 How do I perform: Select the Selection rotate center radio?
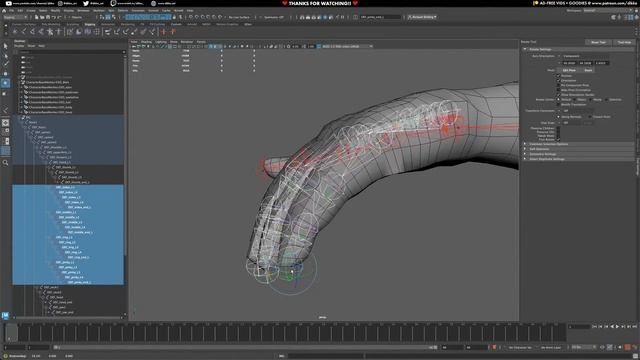pos(606,100)
